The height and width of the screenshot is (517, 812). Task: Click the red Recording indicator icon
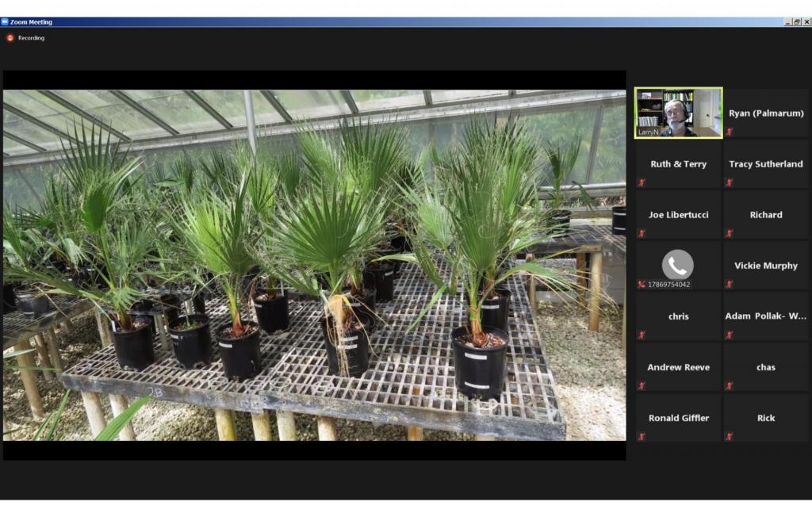pyautogui.click(x=10, y=38)
